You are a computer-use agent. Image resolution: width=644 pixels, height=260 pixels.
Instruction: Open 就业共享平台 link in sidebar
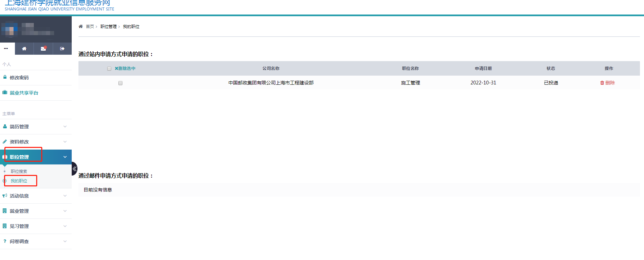tap(24, 93)
